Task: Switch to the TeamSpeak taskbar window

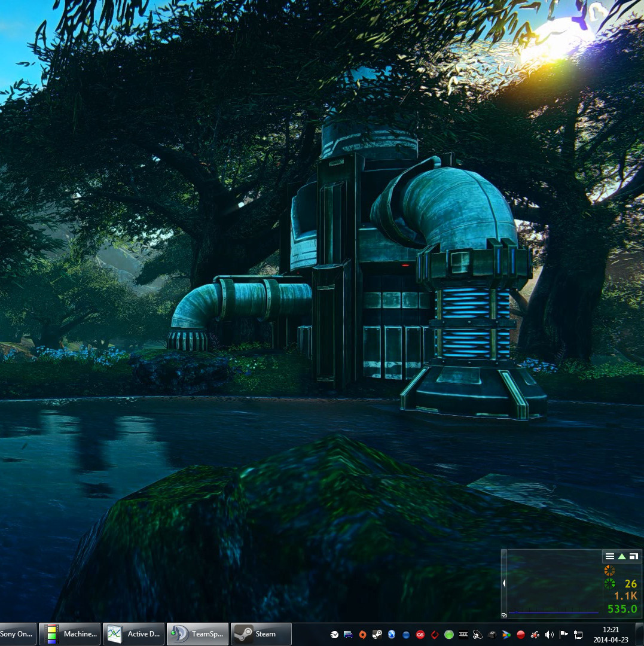Action: [197, 634]
